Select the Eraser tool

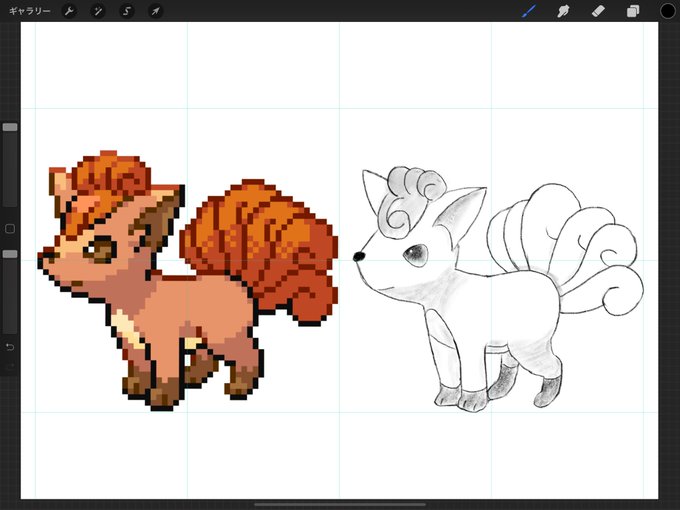(598, 11)
